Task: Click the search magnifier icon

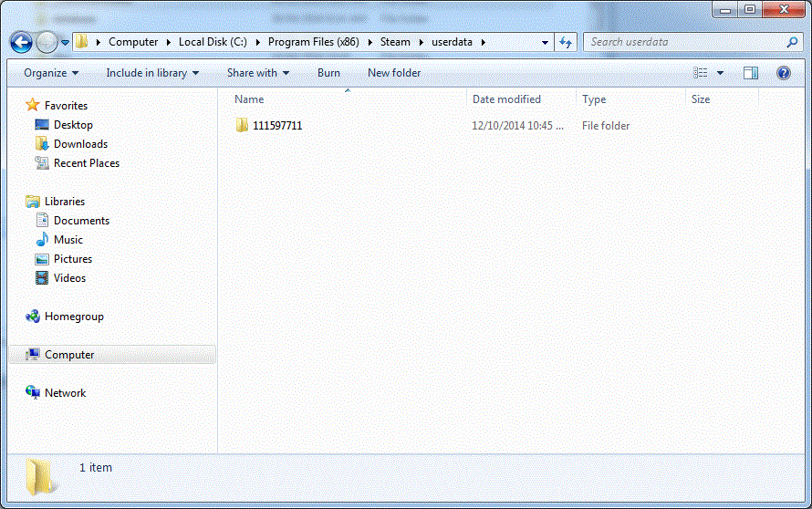Action: click(791, 42)
